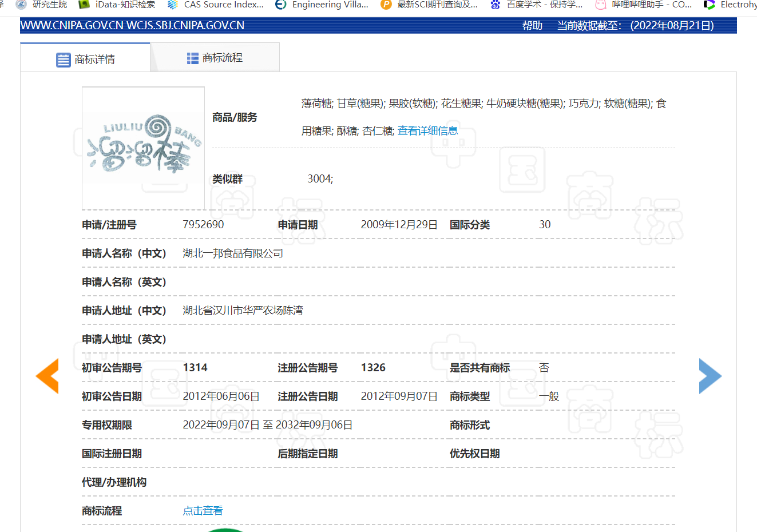Click the 商品/服务 label
The image size is (757, 532).
pos(235,117)
